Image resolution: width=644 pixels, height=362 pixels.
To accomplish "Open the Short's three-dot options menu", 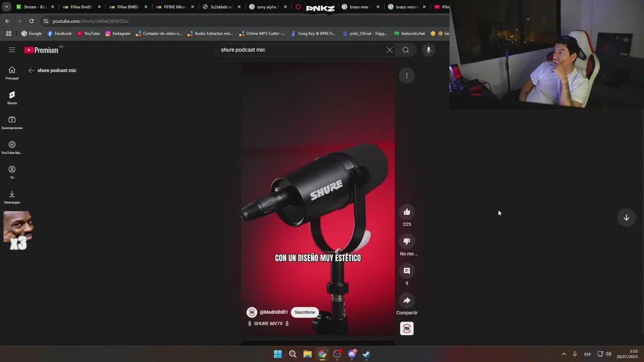I will click(407, 75).
